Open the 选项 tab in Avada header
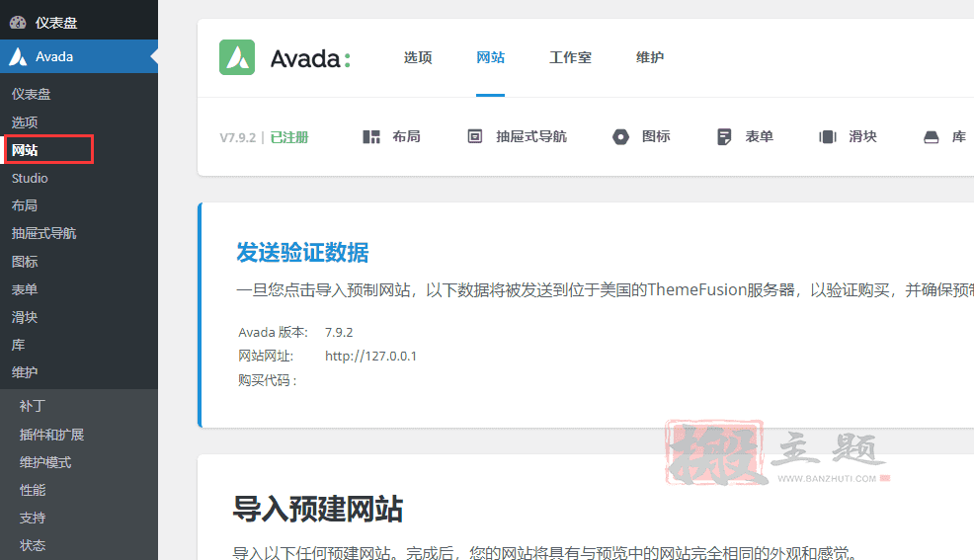 coord(418,57)
